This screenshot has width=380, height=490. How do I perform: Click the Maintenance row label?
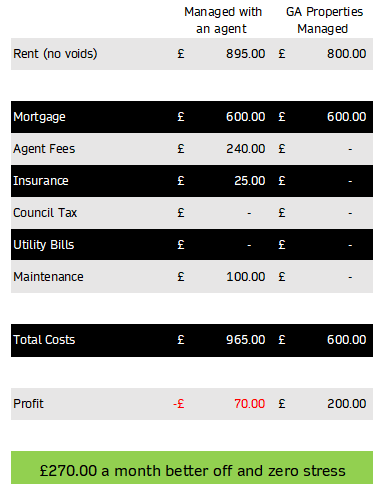[x=48, y=277]
